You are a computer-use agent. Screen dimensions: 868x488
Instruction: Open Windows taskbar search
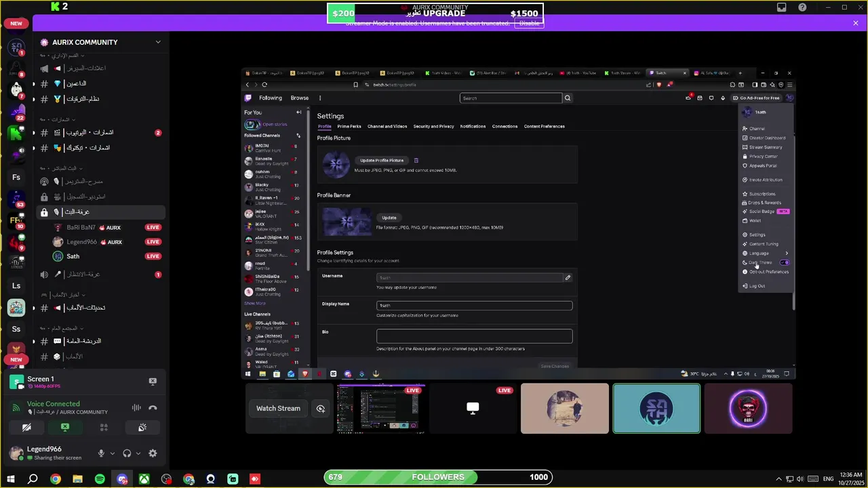pos(33,479)
